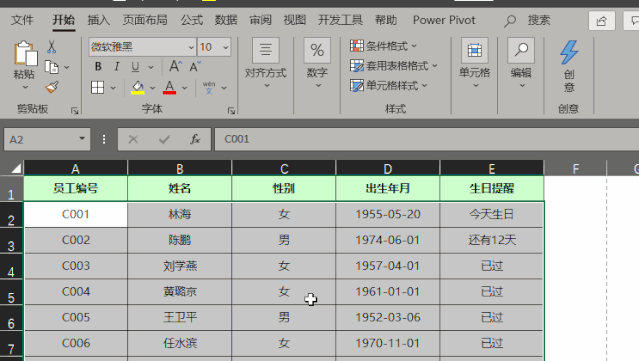This screenshot has width=639, height=361.
Task: Toggle underline formatting
Action: (x=135, y=67)
